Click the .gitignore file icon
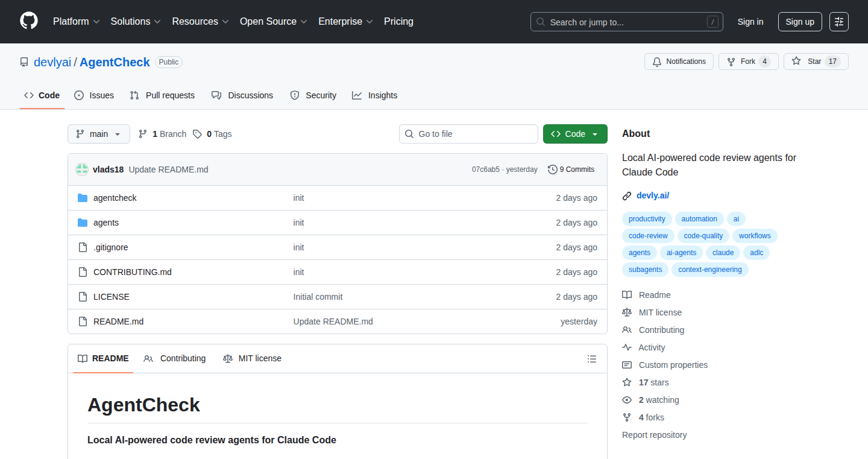The image size is (868, 459). pos(83,247)
